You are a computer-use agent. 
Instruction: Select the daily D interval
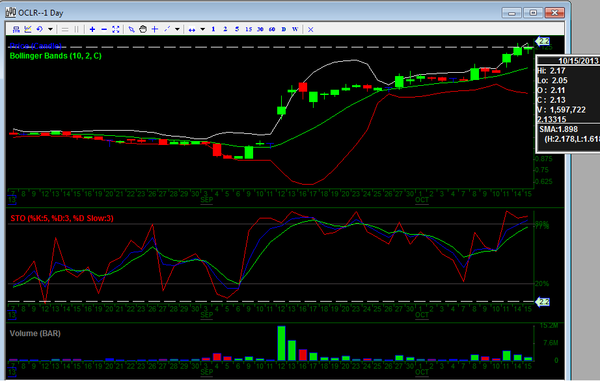click(284, 29)
